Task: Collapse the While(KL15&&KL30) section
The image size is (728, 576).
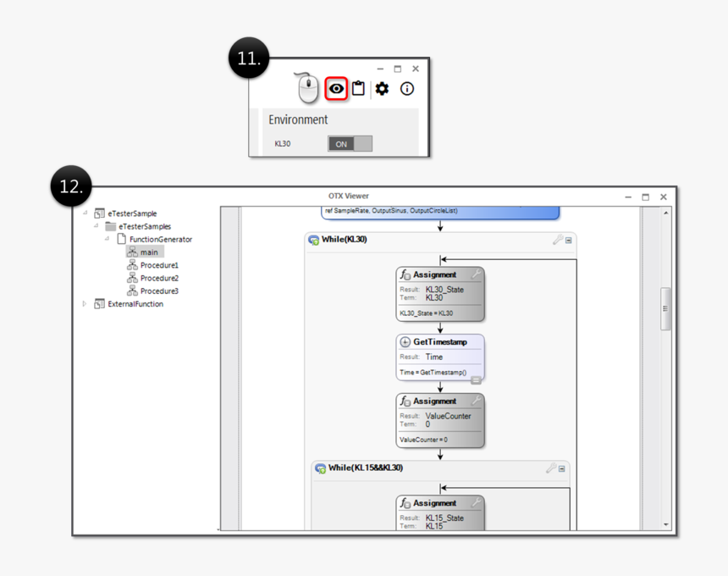Action: click(x=561, y=468)
